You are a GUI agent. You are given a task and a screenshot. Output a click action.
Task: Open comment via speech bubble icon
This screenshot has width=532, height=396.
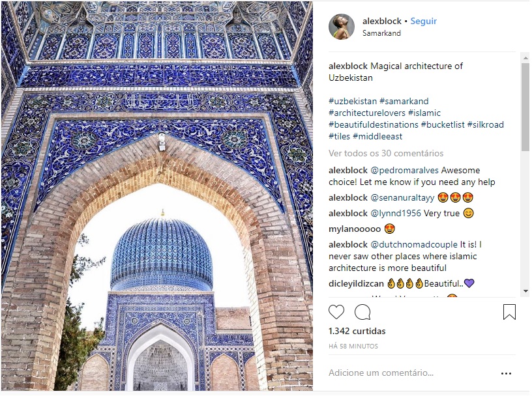coord(362,312)
